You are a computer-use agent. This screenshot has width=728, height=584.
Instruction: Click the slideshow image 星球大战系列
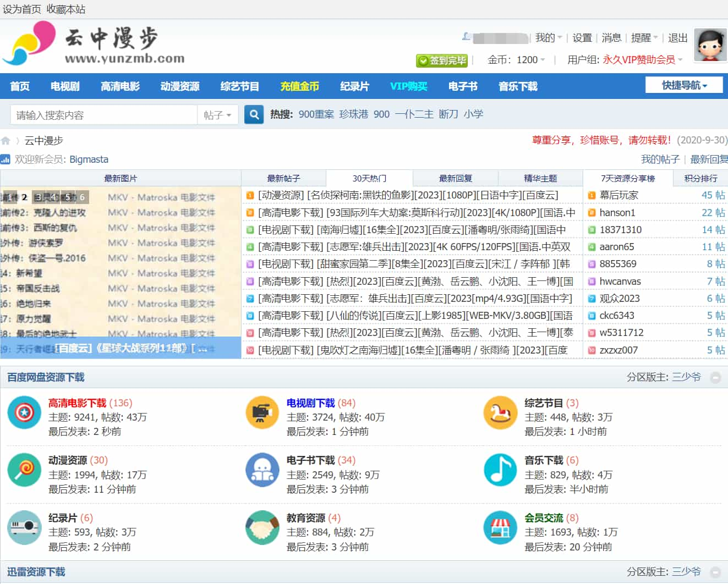121,273
